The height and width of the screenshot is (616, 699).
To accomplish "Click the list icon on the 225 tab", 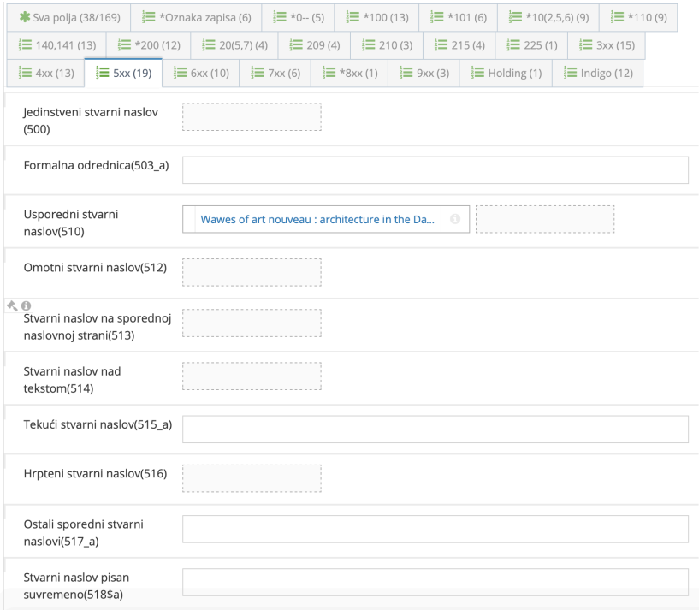I will coord(512,45).
